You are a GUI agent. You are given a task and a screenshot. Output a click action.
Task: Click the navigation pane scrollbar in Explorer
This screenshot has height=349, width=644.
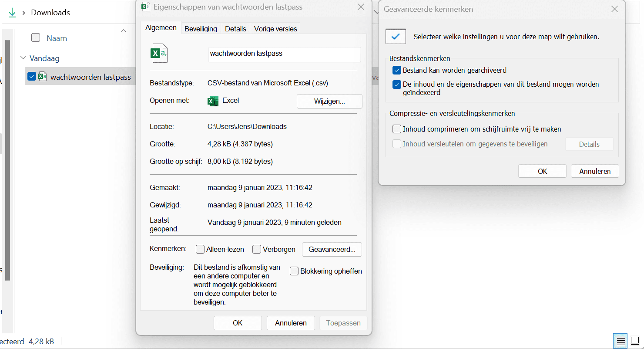click(7, 159)
